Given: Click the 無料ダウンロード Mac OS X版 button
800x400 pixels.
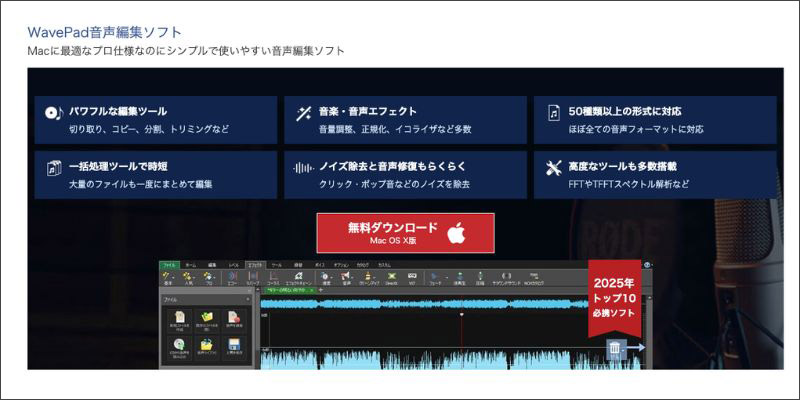Looking at the screenshot, I should [x=405, y=233].
